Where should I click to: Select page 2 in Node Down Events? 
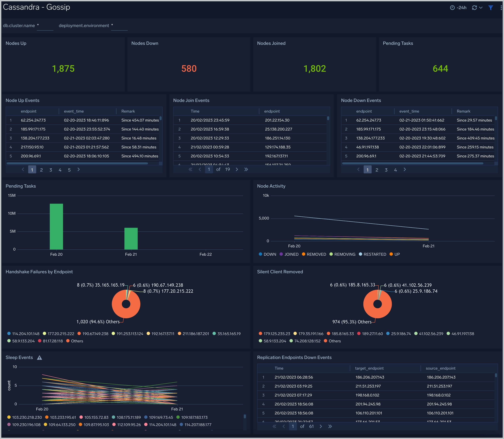coord(377,170)
